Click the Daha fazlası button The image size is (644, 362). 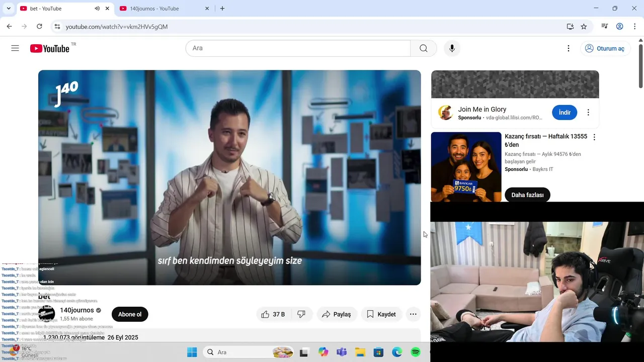(527, 195)
